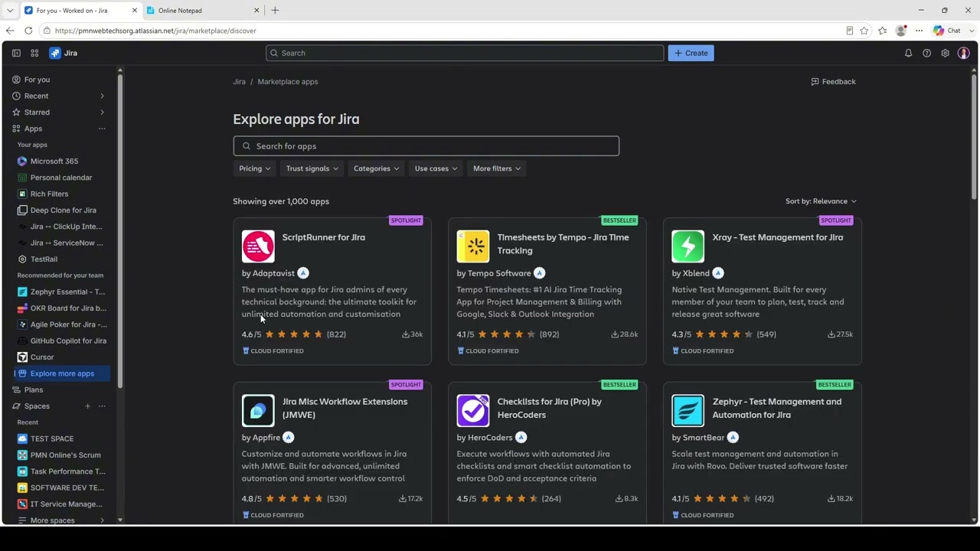Viewport: 980px width, 551px height.
Task: Open the Trust signals filter dropdown
Action: 312,168
